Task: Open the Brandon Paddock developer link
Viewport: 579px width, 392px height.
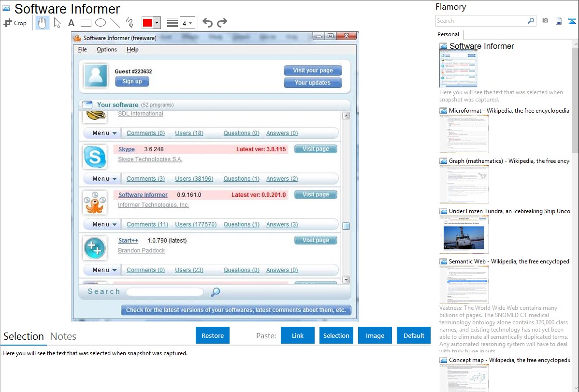Action: 142,250
